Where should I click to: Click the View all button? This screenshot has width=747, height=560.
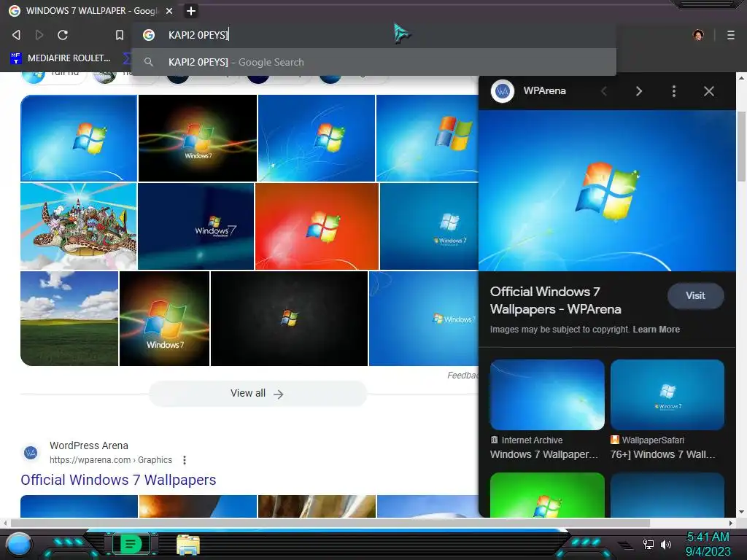pyautogui.click(x=258, y=393)
